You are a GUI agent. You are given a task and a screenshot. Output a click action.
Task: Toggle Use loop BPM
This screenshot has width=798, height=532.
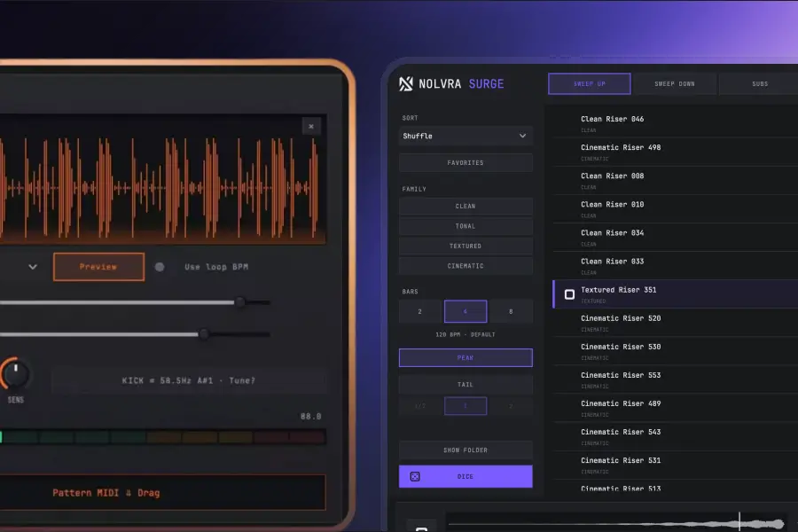tap(160, 267)
